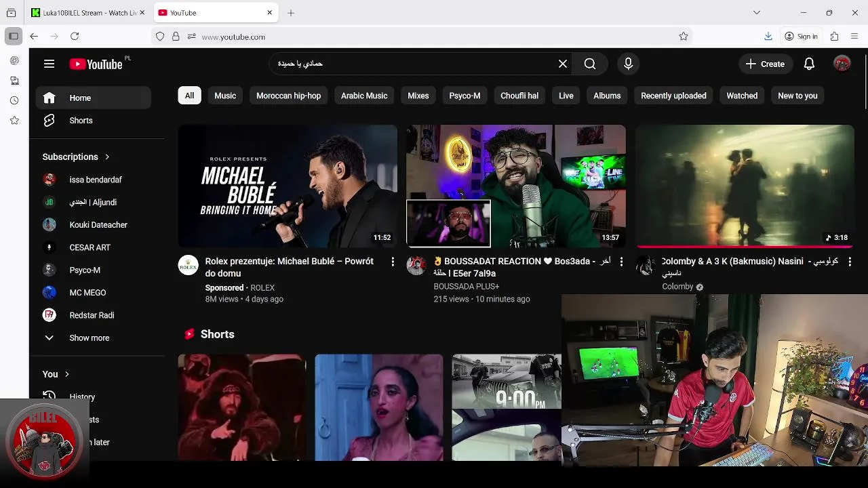Open the YouTube hamburger guide menu

(x=49, y=64)
